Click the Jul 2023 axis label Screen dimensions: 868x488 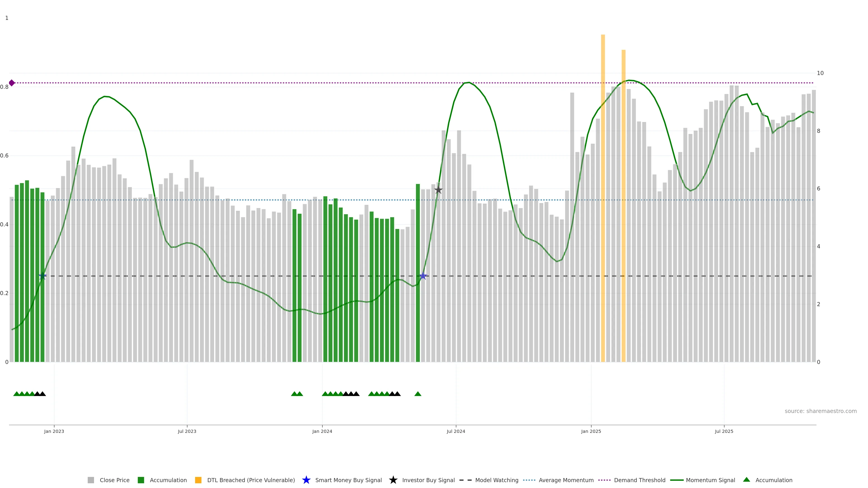tap(187, 432)
